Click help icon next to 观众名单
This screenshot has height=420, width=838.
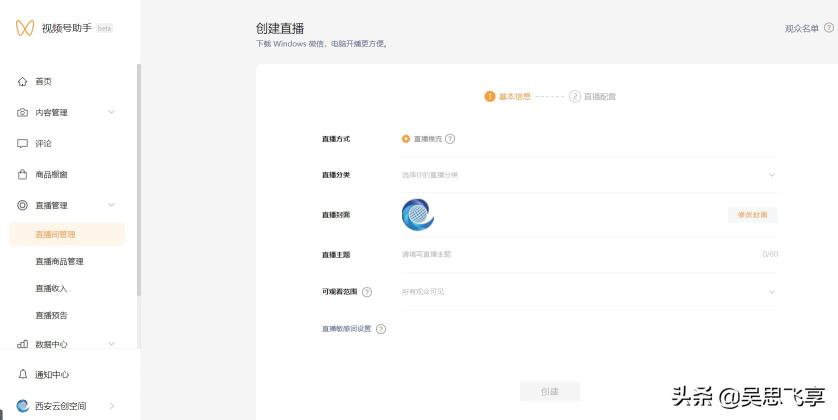click(828, 28)
